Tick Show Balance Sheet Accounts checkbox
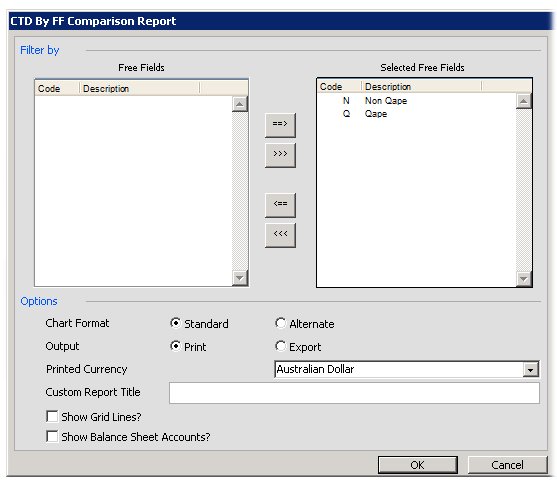The width and height of the screenshot is (557, 484). tap(52, 436)
